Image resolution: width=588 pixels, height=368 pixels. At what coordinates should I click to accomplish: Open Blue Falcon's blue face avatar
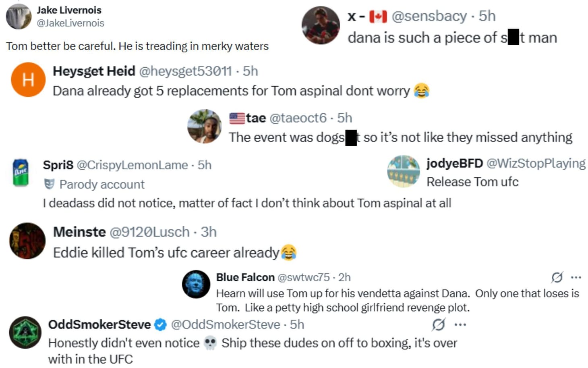[196, 284]
